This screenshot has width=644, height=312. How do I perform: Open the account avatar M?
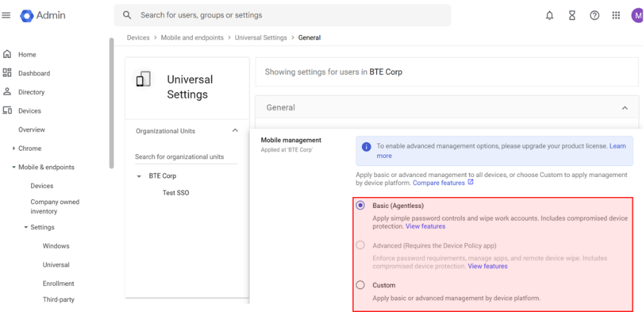tap(637, 16)
